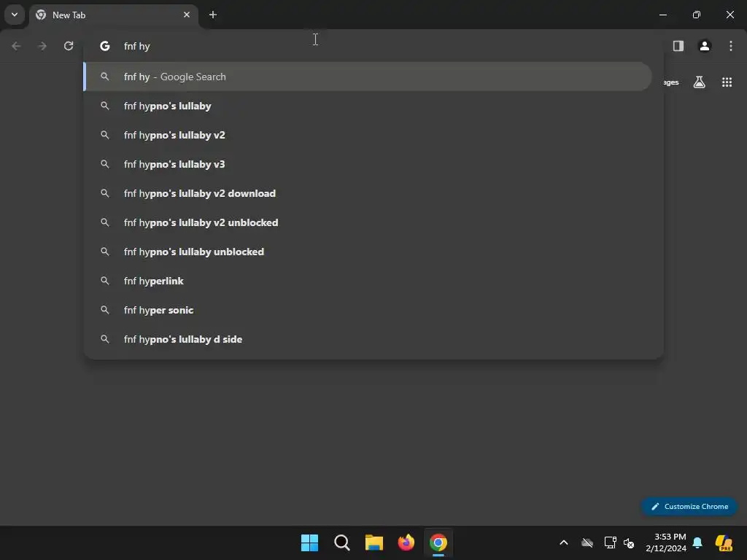Go forward using the forward arrow
747x560 pixels.
pos(42,46)
